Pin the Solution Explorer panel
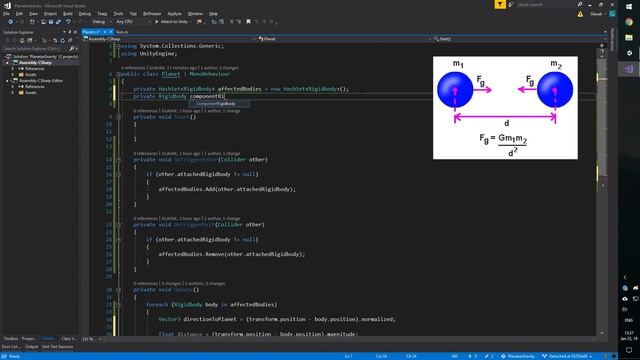 coord(70,32)
